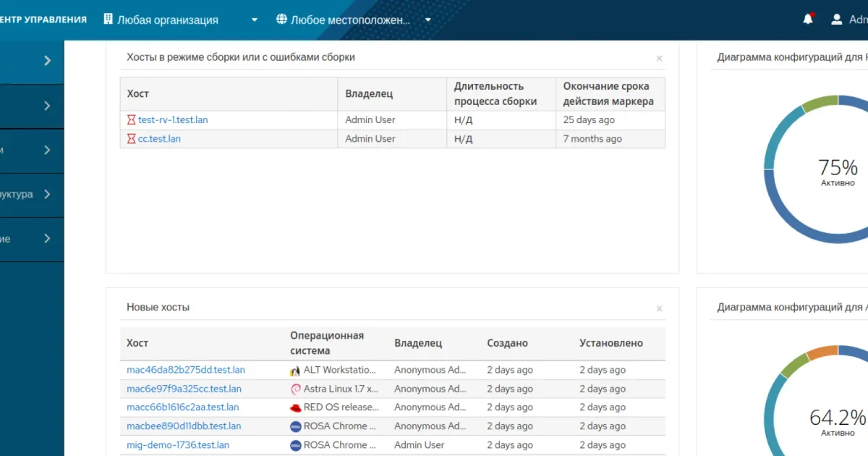Viewport: 868px width, 456px height.
Task: Open the 'Любая организация' dropdown
Action: [x=181, y=20]
